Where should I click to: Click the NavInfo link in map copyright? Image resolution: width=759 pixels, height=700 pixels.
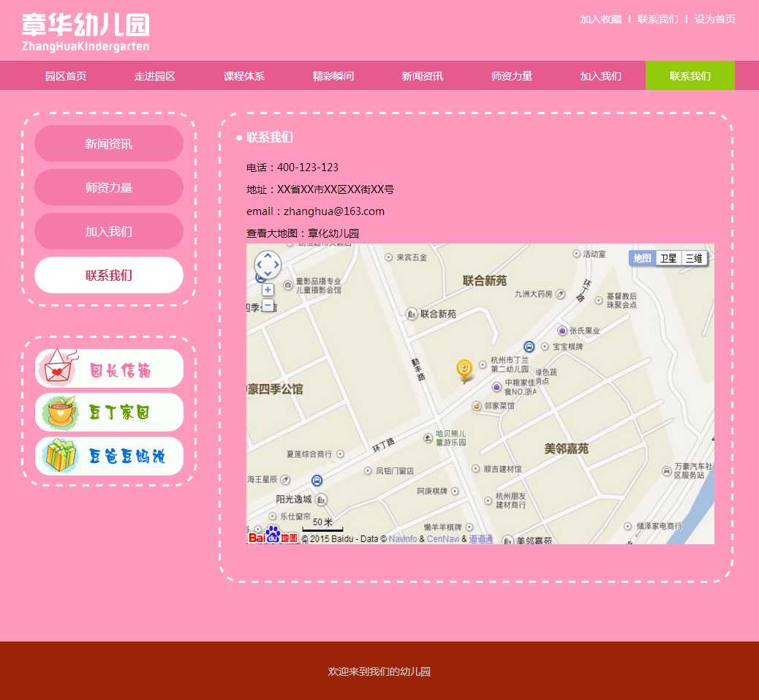coord(403,539)
